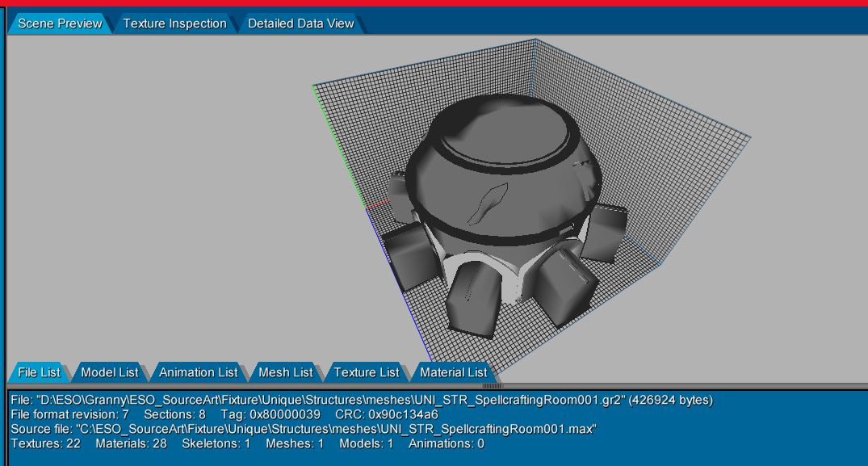This screenshot has height=466, width=868.
Task: Open the Texture Inspection tab
Action: [174, 23]
